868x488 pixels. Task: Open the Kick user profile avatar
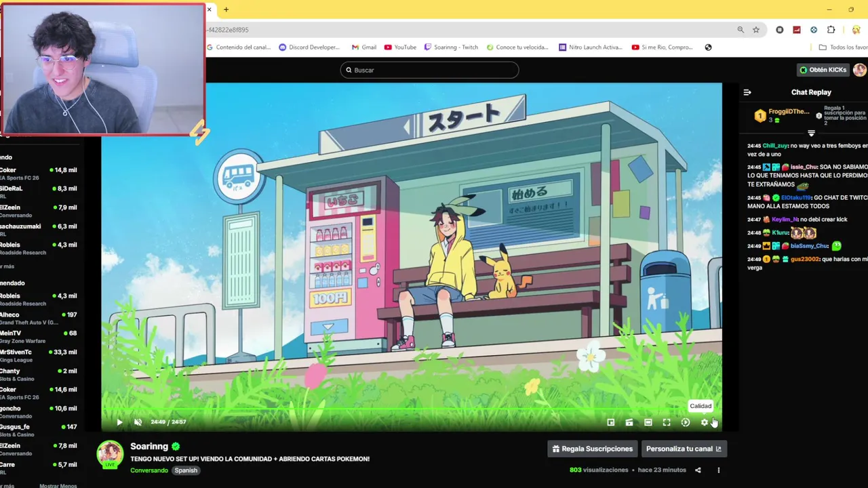860,70
